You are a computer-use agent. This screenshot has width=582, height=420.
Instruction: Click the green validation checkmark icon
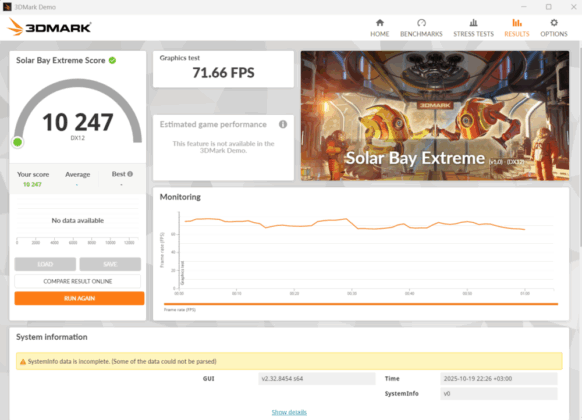[112, 60]
